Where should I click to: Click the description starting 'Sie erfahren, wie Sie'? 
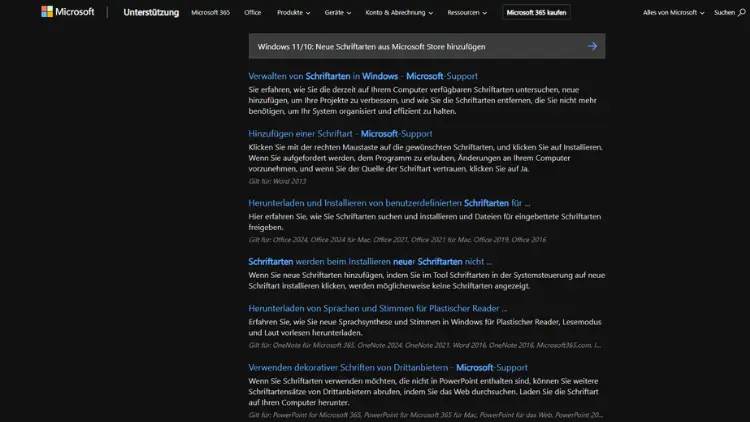(422, 100)
